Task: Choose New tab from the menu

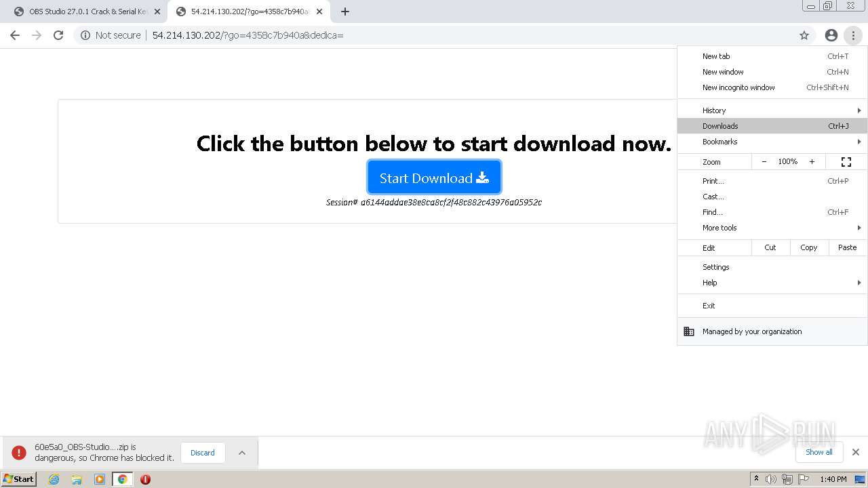Action: coord(772,56)
